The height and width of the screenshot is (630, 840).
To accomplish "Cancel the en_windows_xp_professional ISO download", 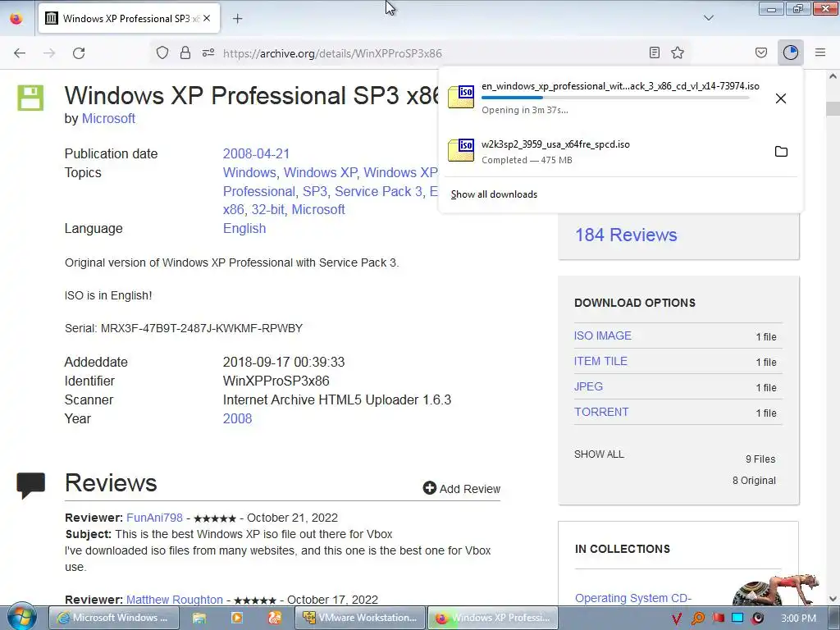I will pos(781,98).
